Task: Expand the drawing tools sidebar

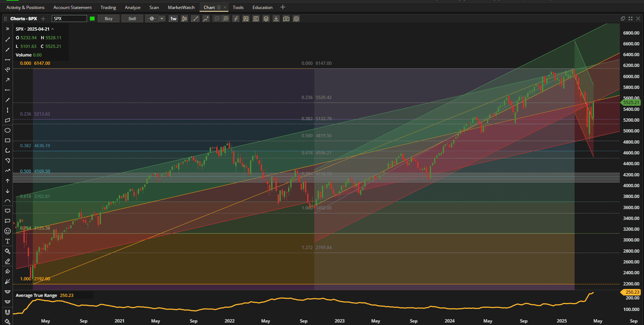Action: pos(7,29)
